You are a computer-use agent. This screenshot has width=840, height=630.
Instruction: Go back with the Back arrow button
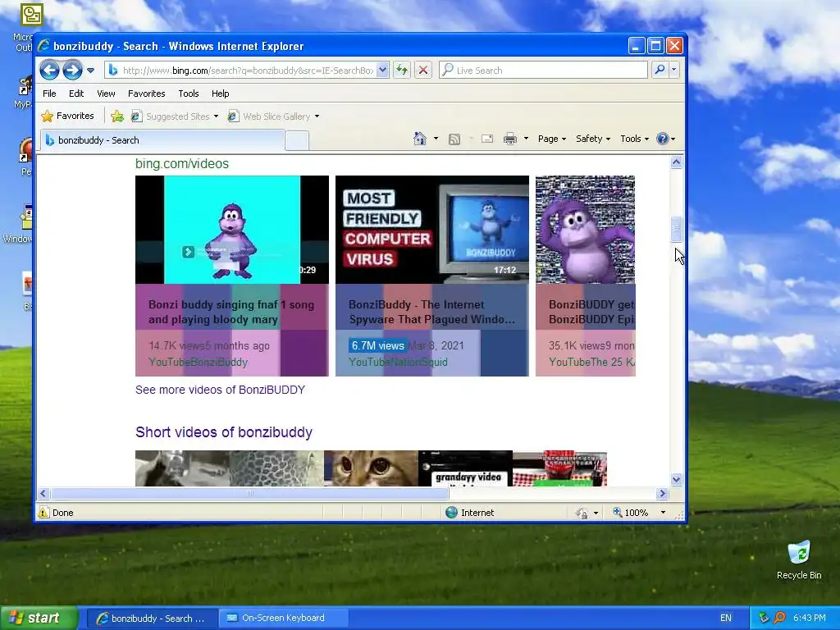click(49, 71)
